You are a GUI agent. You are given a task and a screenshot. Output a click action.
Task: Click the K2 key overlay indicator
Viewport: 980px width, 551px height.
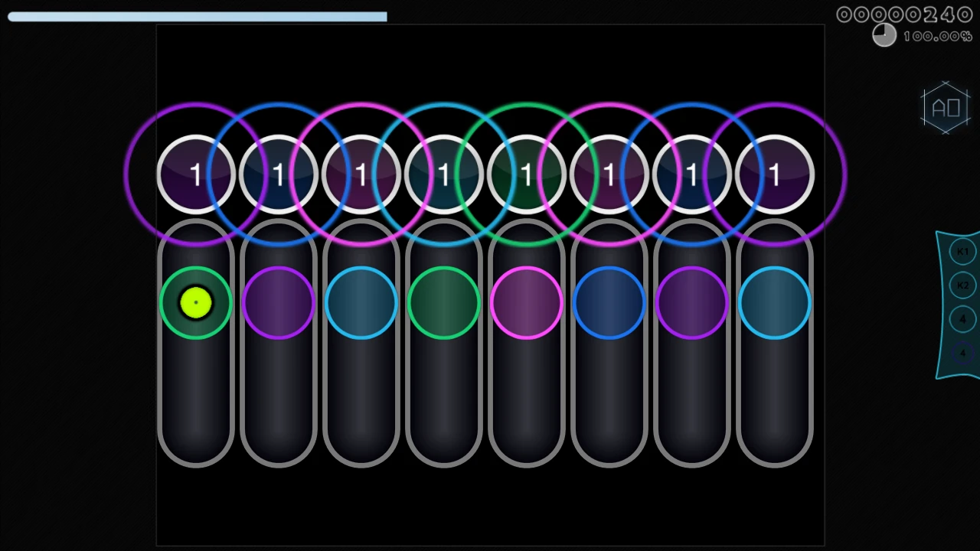click(962, 285)
